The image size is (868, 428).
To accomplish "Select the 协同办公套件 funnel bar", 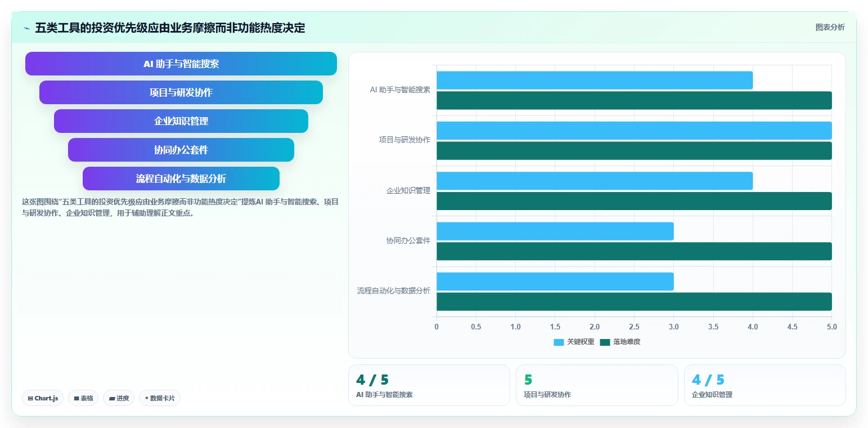I will 181,150.
